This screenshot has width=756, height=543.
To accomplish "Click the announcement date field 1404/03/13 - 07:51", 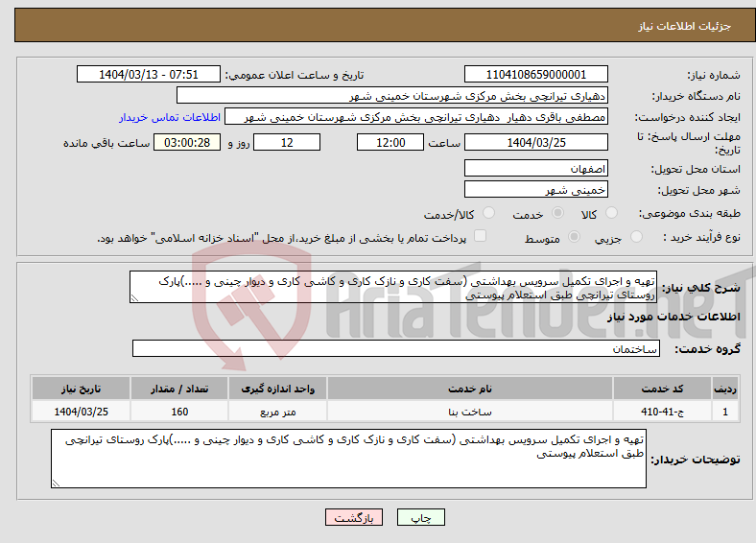I will [149, 74].
